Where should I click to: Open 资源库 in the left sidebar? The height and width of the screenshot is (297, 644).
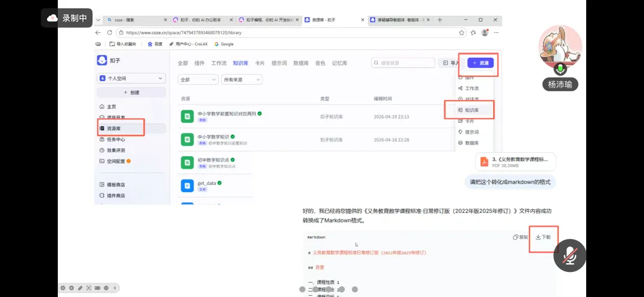click(x=131, y=129)
